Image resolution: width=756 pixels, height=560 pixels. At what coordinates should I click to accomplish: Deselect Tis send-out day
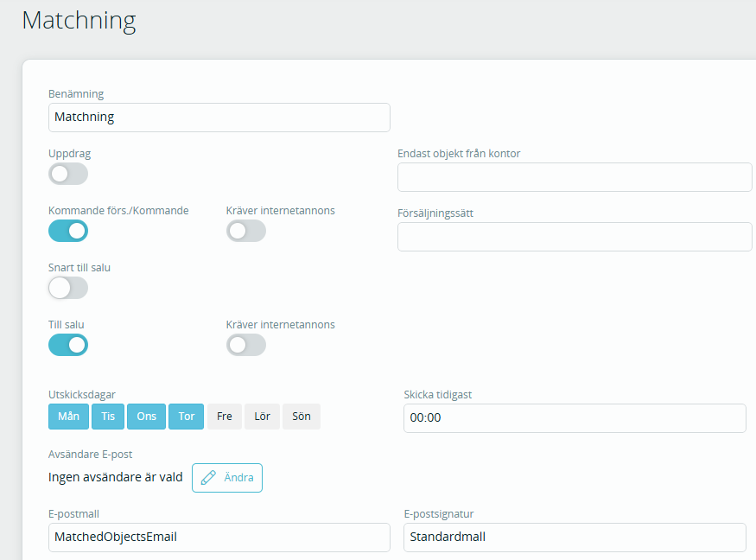(x=108, y=417)
